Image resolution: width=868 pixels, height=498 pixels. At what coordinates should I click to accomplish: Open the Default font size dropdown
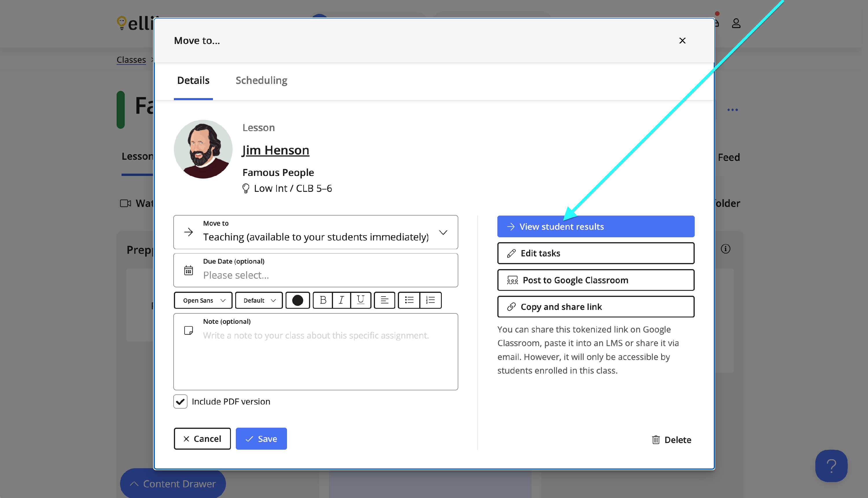[x=259, y=300]
